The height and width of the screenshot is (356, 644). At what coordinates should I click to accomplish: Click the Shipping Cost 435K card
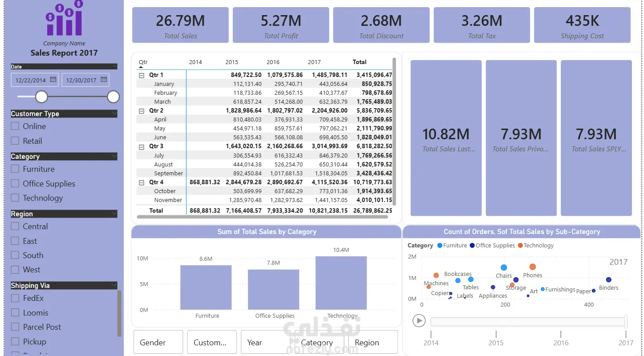(x=582, y=25)
